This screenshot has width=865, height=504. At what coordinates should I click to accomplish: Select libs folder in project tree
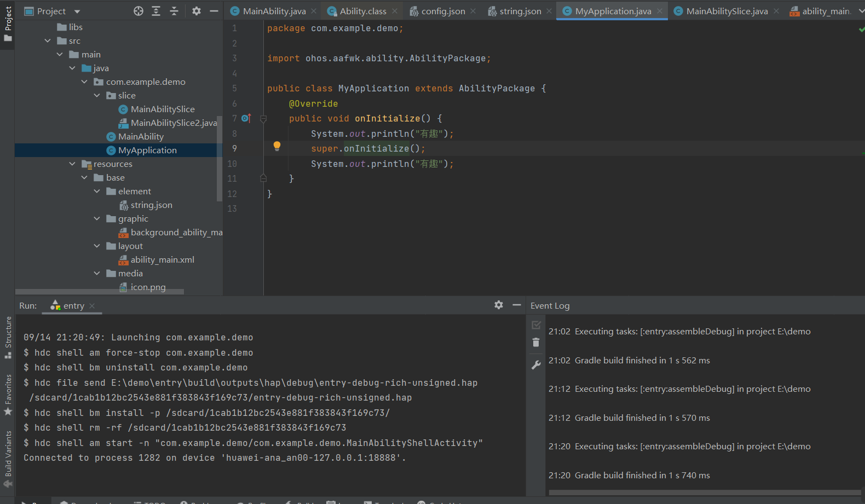70,27
